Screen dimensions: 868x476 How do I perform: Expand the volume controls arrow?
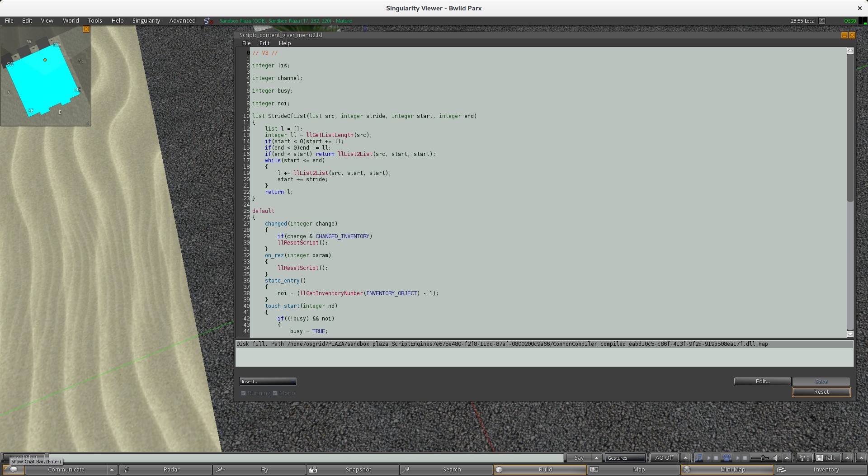(x=787, y=458)
